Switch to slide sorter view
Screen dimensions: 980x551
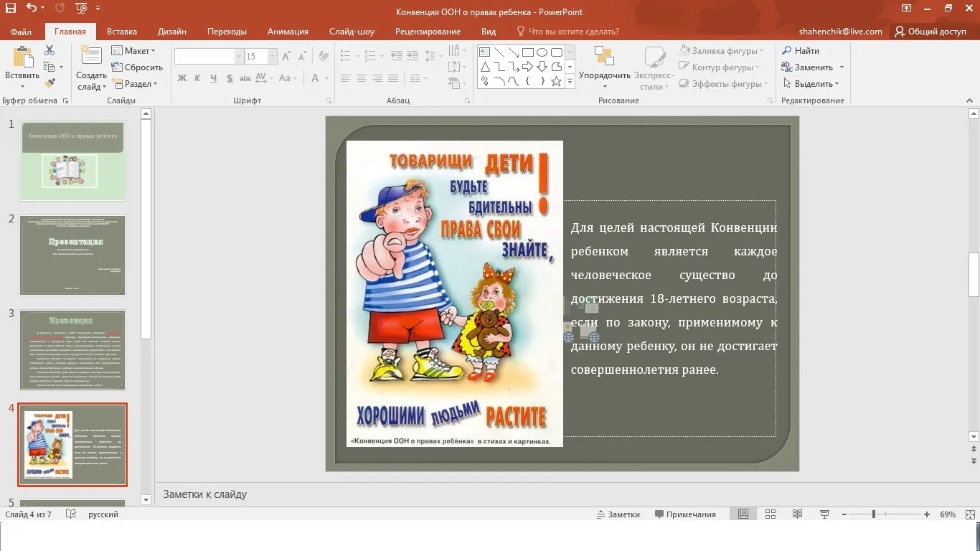[x=771, y=514]
